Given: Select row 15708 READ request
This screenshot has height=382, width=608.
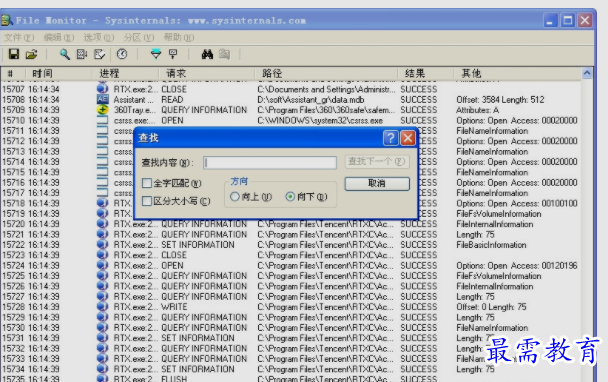Looking at the screenshot, I should (172, 100).
